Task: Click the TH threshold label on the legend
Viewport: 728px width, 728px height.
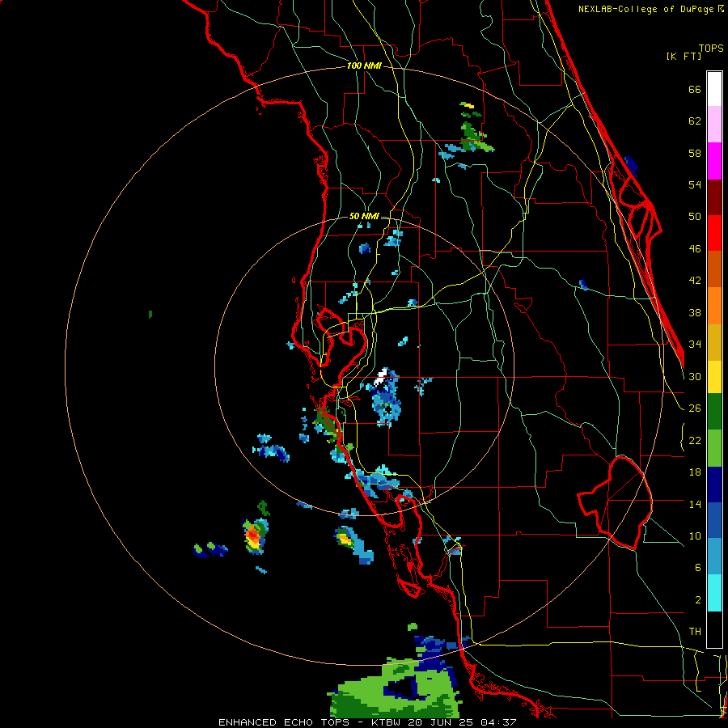Action: [x=695, y=632]
